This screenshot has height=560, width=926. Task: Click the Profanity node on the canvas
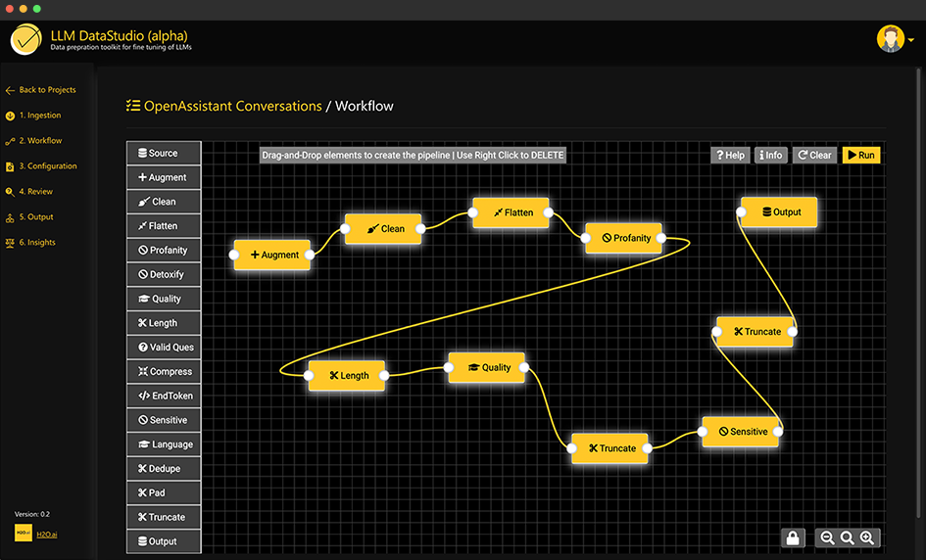pos(623,238)
